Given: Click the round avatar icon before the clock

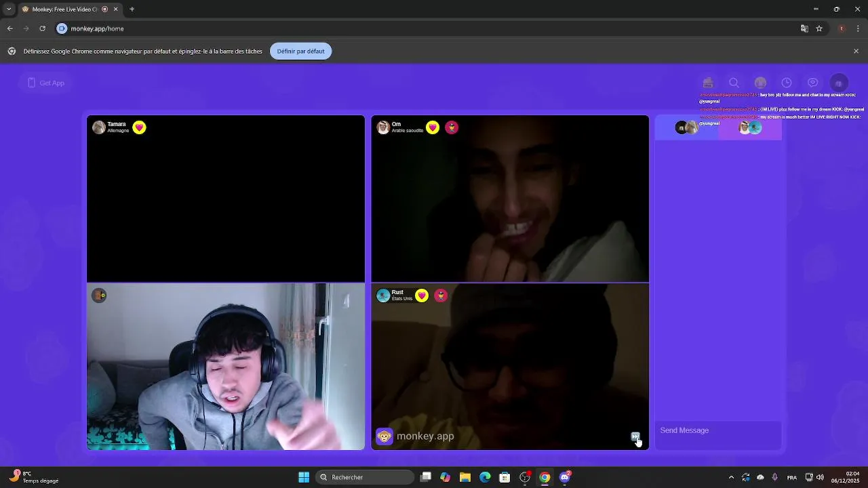Looking at the screenshot, I should point(760,83).
